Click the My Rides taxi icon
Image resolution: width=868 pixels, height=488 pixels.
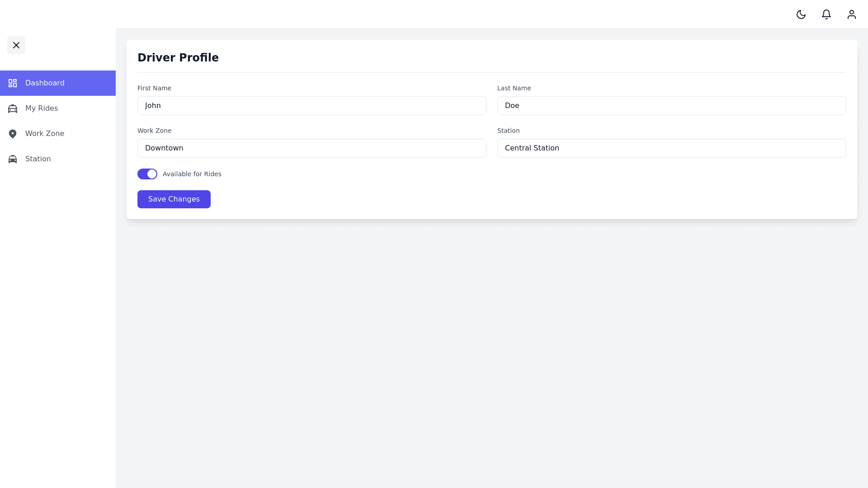click(x=13, y=108)
